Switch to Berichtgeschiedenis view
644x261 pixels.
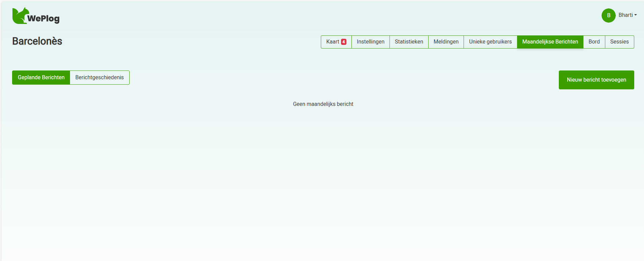(x=99, y=78)
